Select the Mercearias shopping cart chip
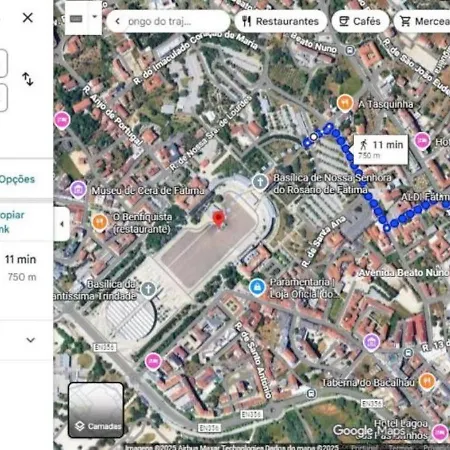Viewport: 450px width, 450px height. pyautogui.click(x=422, y=21)
